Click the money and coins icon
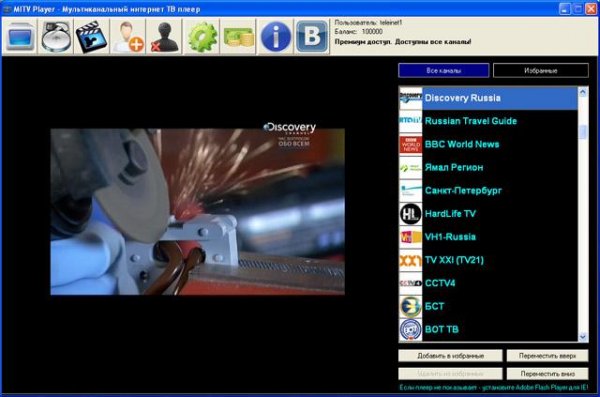Image resolution: width=600 pixels, height=397 pixels. point(238,37)
